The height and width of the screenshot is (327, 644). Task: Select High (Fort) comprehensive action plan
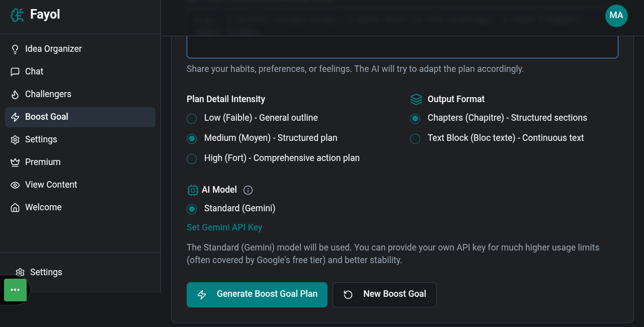192,158
